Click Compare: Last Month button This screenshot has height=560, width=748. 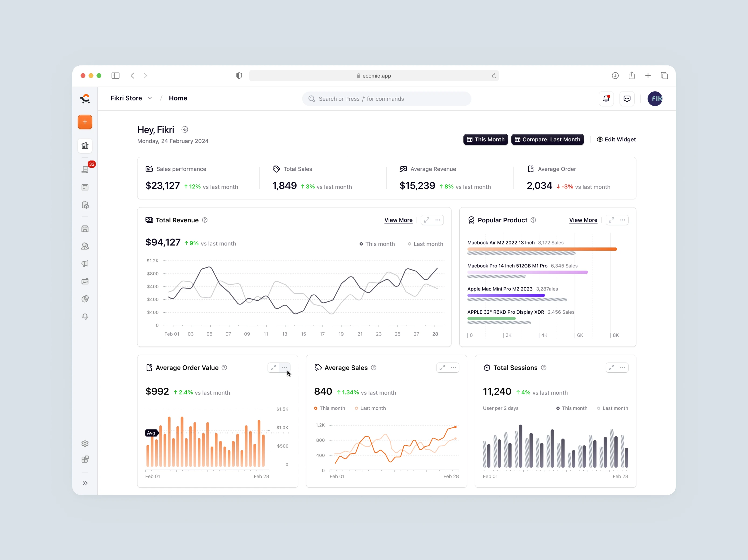click(548, 139)
